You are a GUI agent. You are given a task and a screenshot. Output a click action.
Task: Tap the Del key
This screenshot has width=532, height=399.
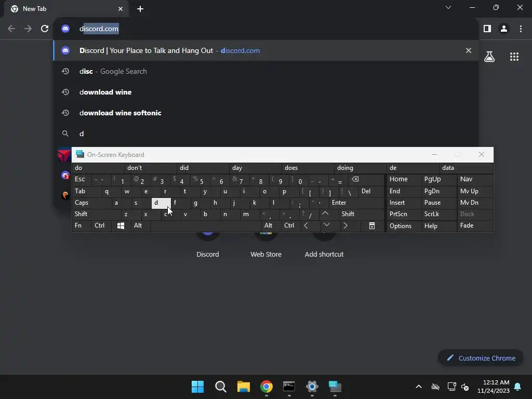(x=371, y=191)
